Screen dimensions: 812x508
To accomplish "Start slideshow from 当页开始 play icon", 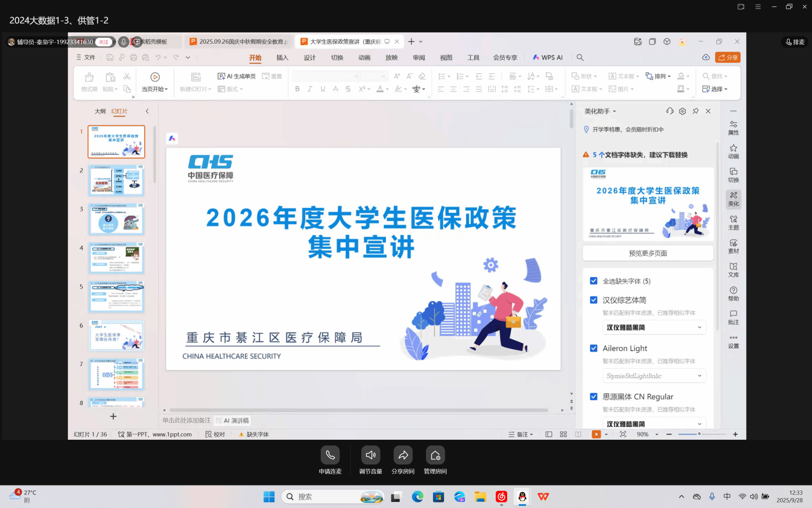I will (x=155, y=77).
